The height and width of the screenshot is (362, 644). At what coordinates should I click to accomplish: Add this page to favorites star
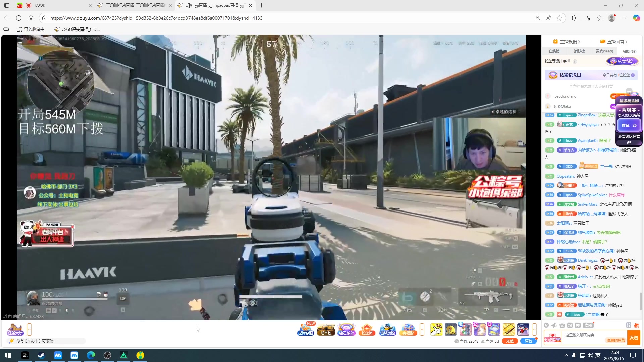tap(559, 18)
